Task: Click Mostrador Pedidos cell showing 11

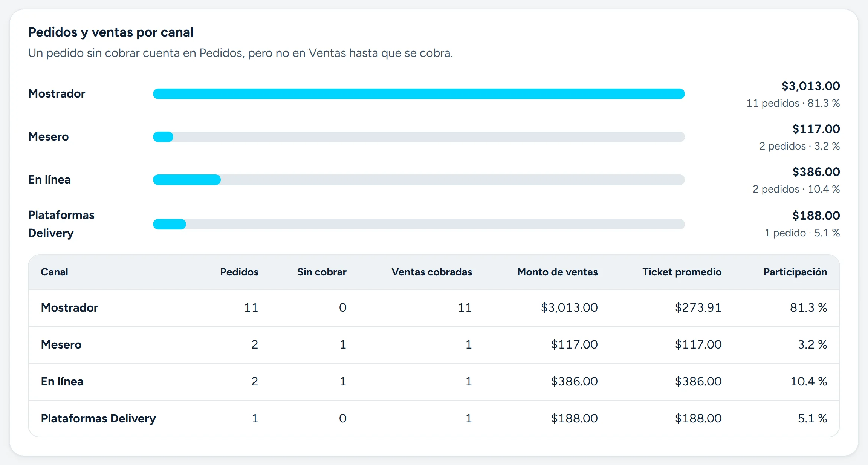Action: (251, 308)
